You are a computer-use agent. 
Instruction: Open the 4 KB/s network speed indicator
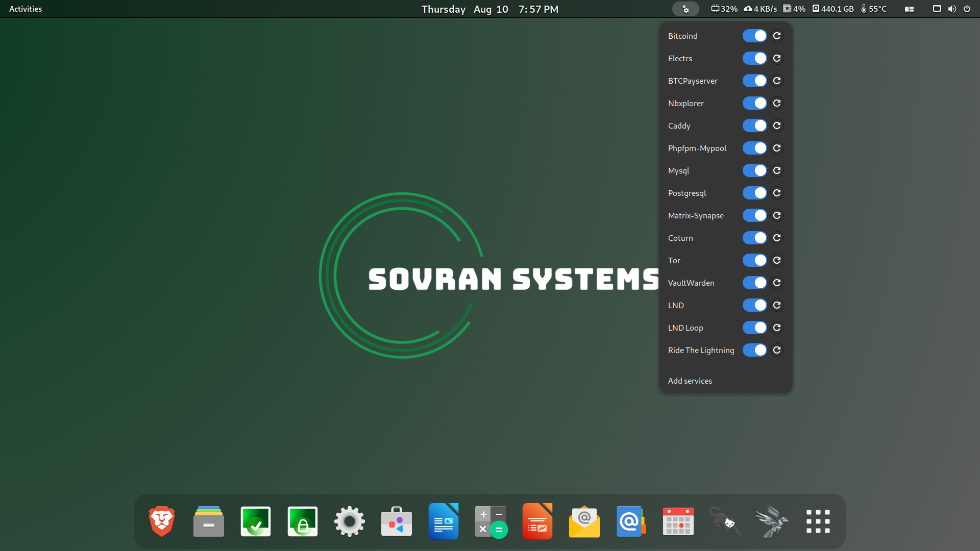tap(760, 9)
